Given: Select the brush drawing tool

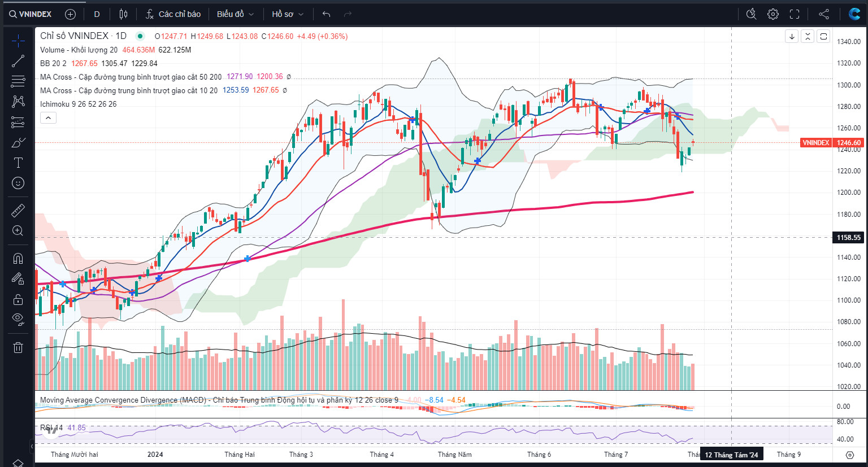Looking at the screenshot, I should [x=18, y=142].
